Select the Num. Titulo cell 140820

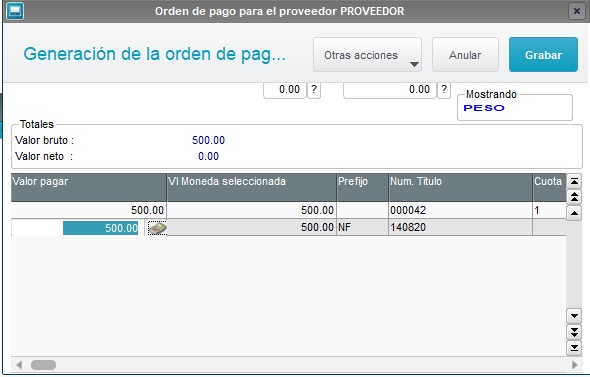(x=461, y=228)
